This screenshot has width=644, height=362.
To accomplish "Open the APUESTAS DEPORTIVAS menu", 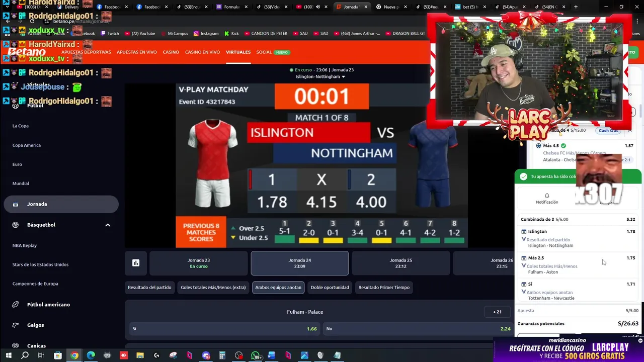I will [86, 52].
